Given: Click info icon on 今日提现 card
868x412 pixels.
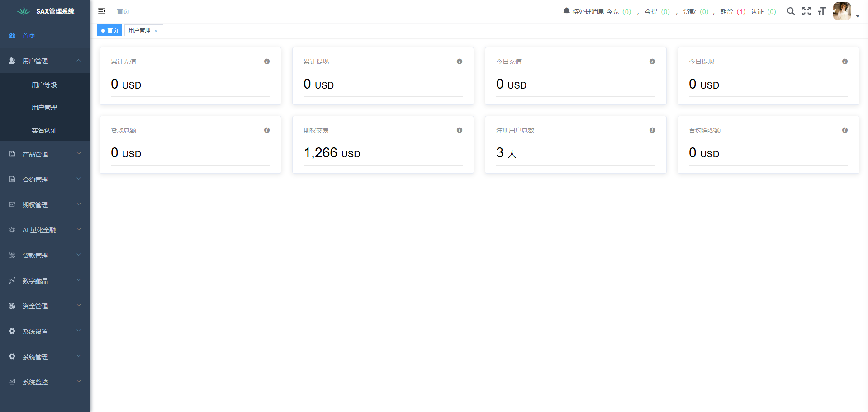Looking at the screenshot, I should pyautogui.click(x=845, y=62).
